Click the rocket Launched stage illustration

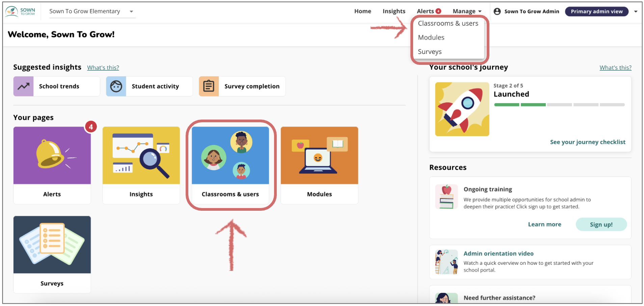click(462, 109)
